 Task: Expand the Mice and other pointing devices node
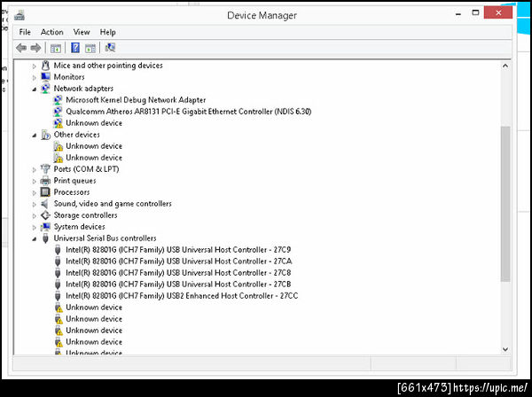tap(35, 66)
